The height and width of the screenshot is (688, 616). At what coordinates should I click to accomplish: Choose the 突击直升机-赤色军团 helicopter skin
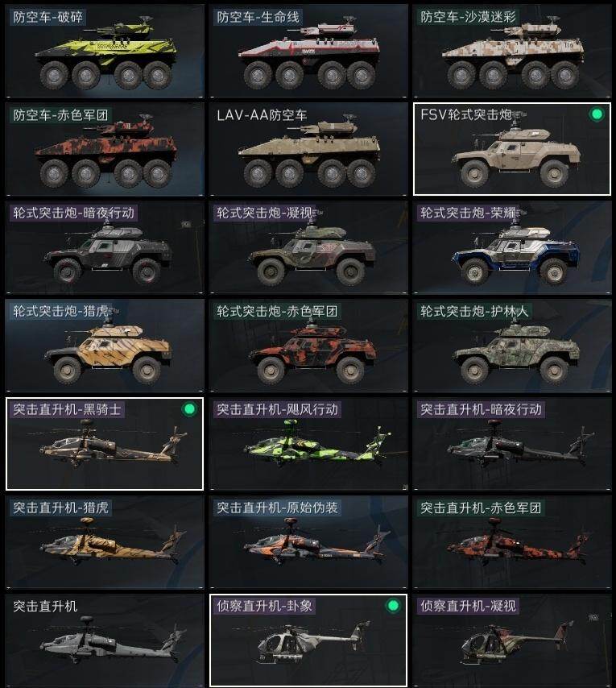512,542
